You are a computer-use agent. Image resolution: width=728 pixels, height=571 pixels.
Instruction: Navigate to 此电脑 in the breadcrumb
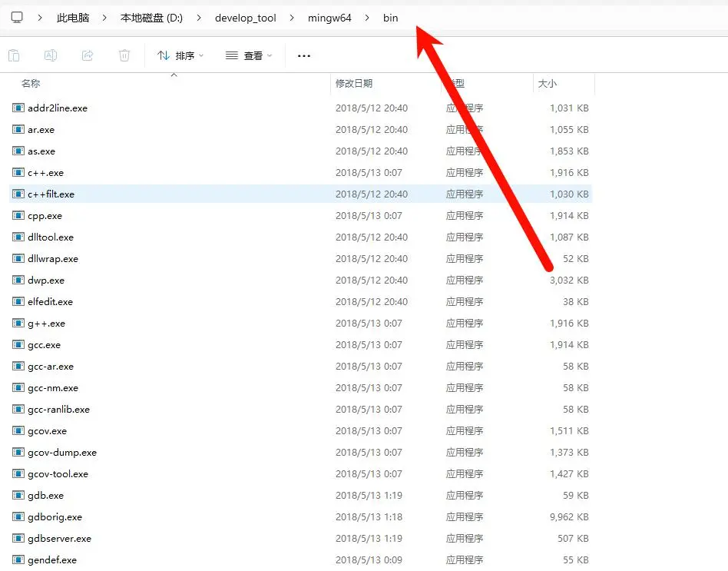point(73,18)
